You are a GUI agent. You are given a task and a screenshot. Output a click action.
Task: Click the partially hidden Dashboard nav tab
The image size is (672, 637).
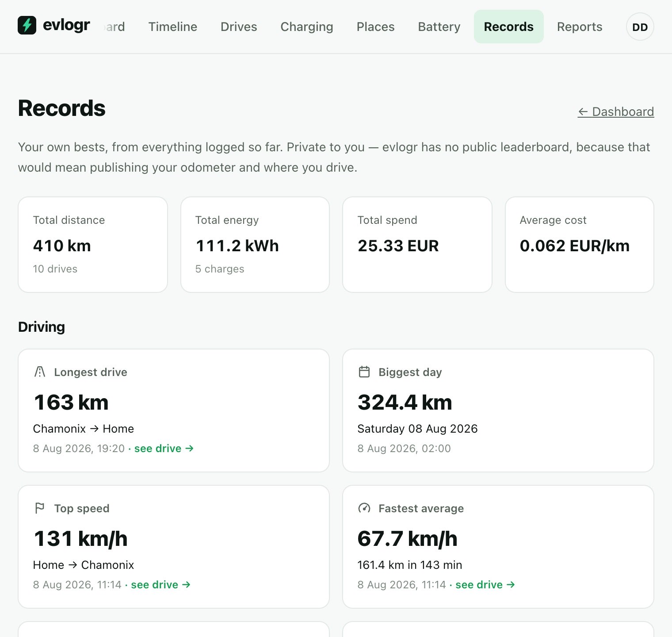pyautogui.click(x=115, y=27)
